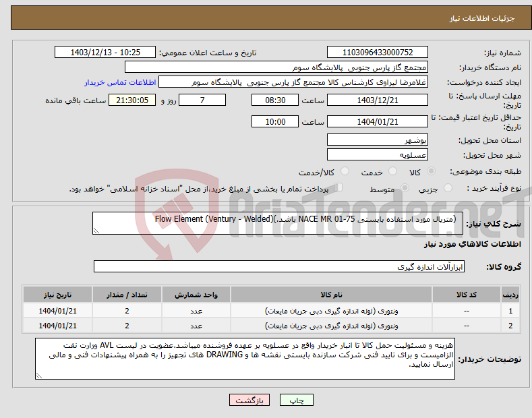Click the need date in row 2
The width and height of the screenshot is (532, 418).
coord(58,326)
